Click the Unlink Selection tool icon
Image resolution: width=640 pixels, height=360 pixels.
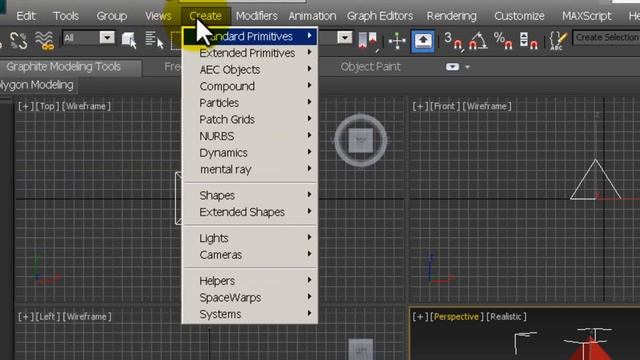(18, 40)
